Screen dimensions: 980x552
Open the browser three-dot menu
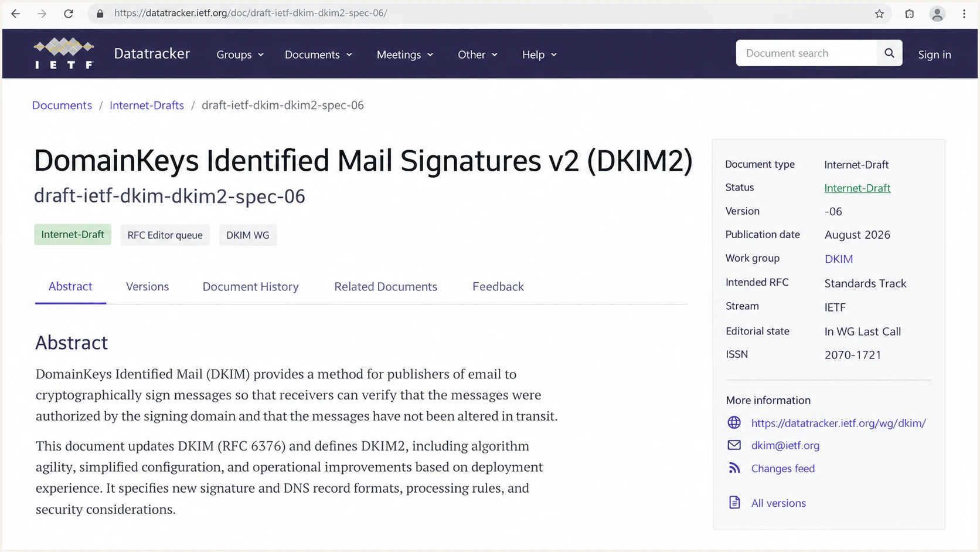[964, 13]
